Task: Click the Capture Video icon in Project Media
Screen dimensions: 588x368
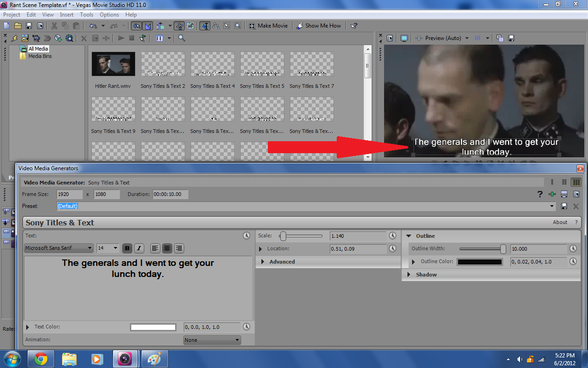Action: point(36,38)
